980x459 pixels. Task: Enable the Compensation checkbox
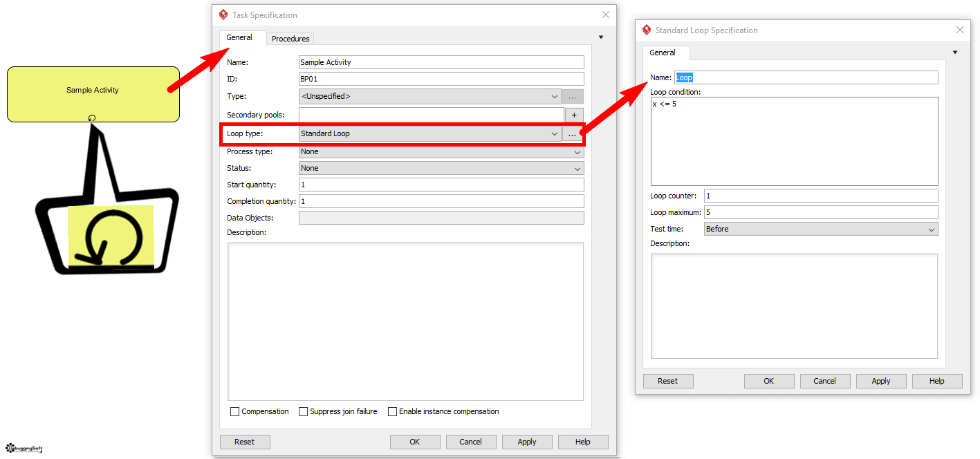pyautogui.click(x=234, y=411)
